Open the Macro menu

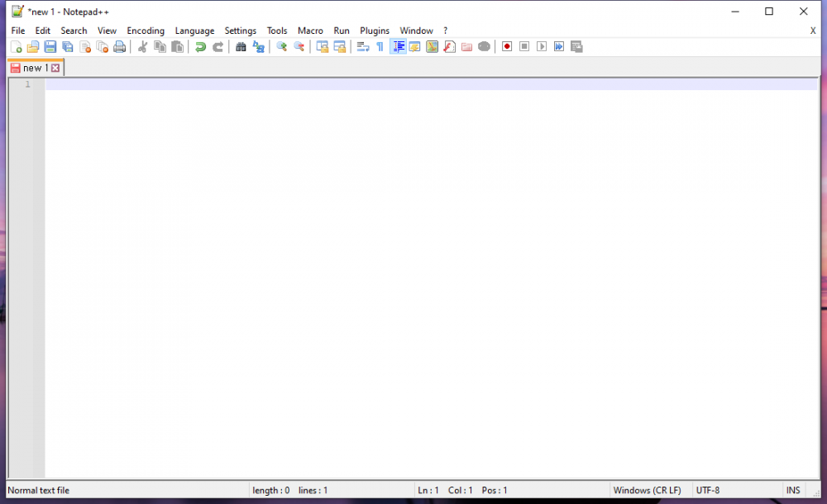tap(310, 31)
